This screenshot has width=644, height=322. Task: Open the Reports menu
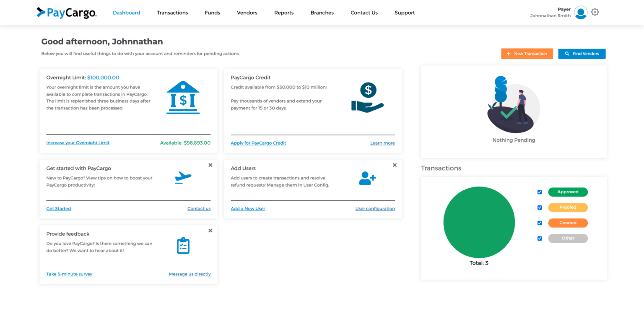[x=284, y=13]
